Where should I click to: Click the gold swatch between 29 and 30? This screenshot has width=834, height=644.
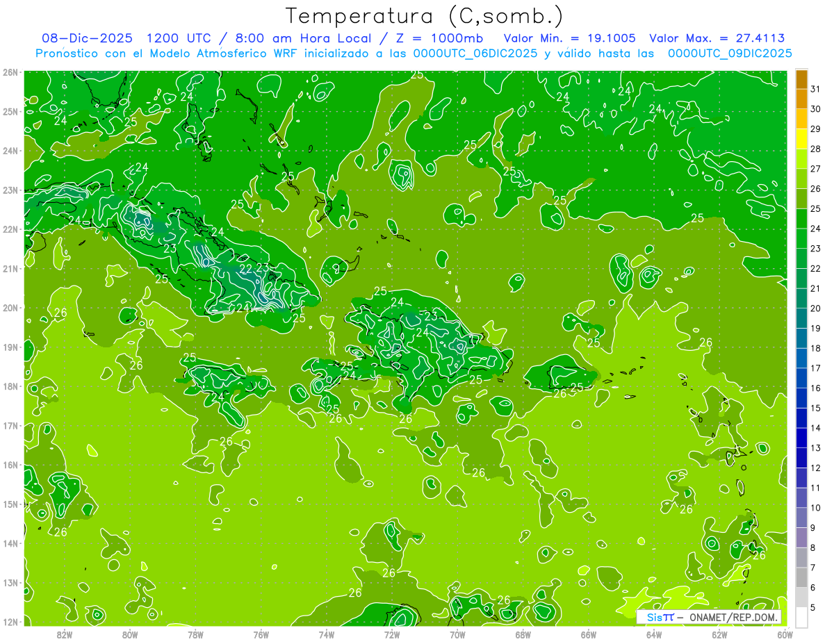coord(801,118)
